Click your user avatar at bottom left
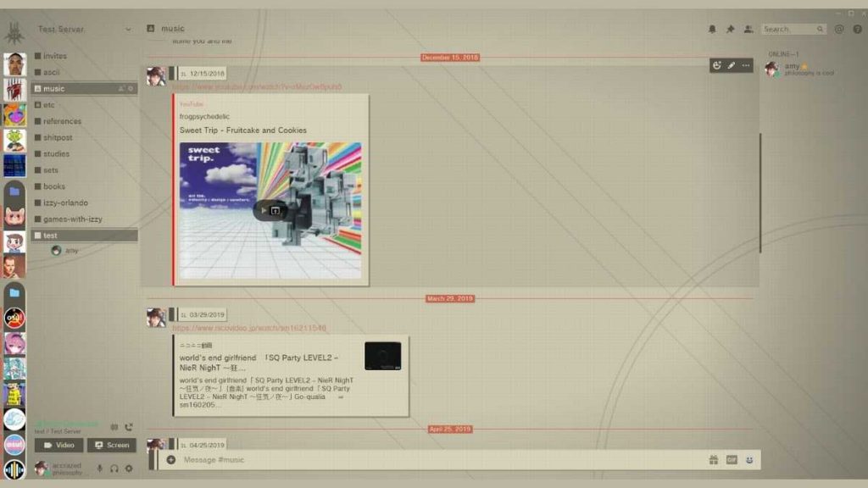The image size is (868, 488). [x=41, y=469]
